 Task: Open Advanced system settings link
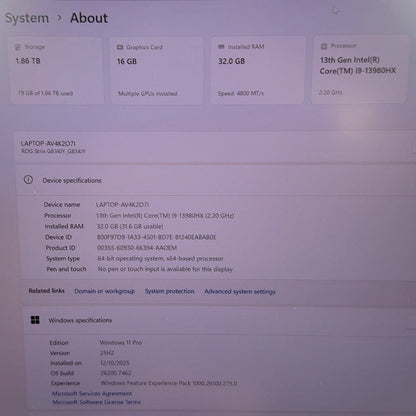(x=240, y=291)
